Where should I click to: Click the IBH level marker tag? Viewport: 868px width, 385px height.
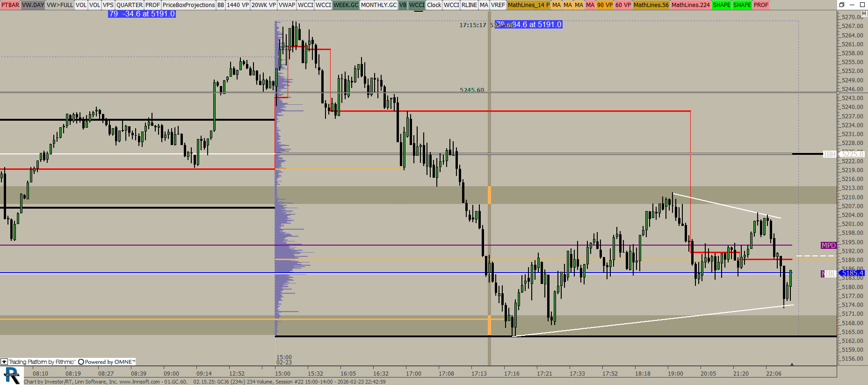[x=830, y=154]
